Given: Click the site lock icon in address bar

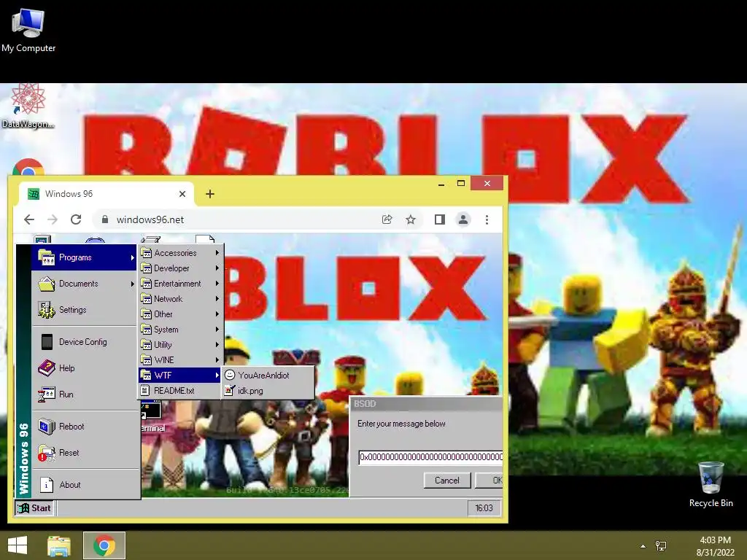Looking at the screenshot, I should (x=105, y=219).
